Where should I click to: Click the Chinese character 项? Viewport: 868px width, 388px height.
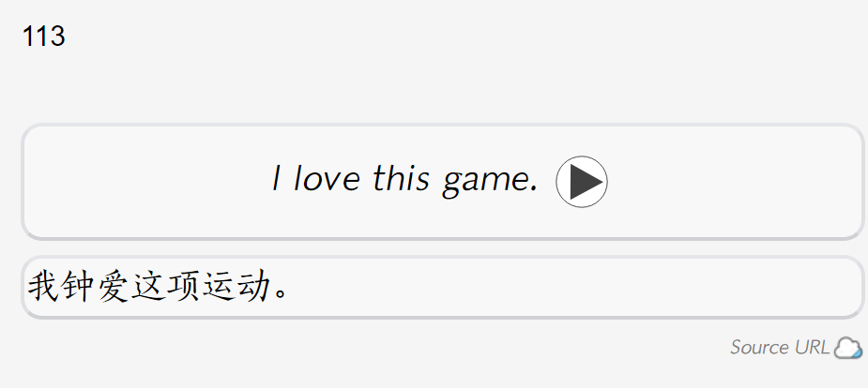pyautogui.click(x=183, y=286)
